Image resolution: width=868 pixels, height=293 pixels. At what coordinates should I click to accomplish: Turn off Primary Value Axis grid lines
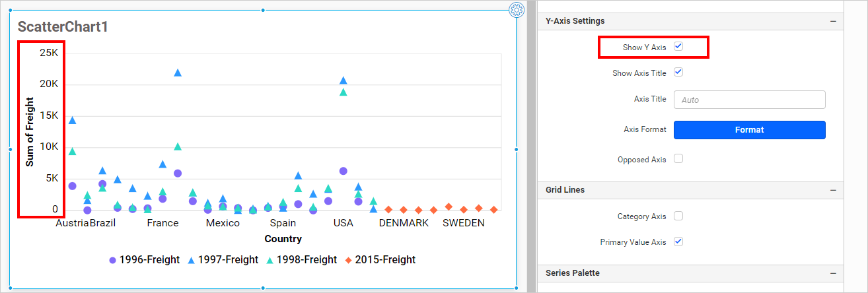pyautogui.click(x=678, y=242)
